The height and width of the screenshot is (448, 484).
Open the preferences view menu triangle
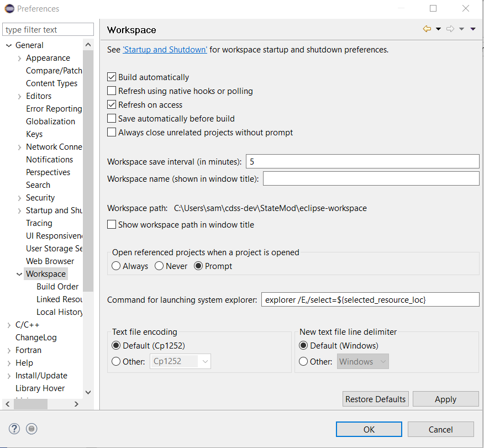point(473,29)
